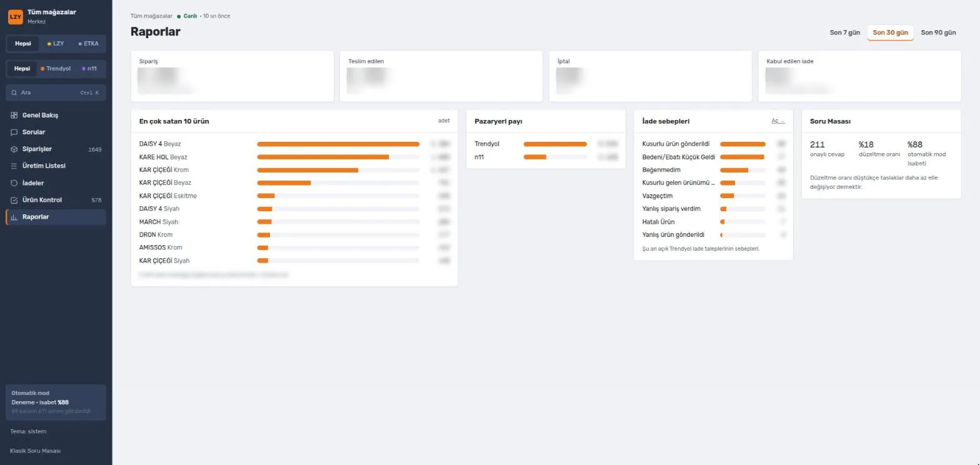Select the Hepsi store filter
The width and height of the screenshot is (980, 465).
click(23, 44)
